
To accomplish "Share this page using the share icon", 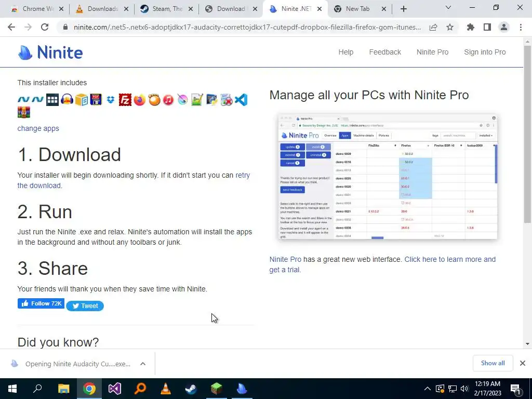I will pos(433,27).
